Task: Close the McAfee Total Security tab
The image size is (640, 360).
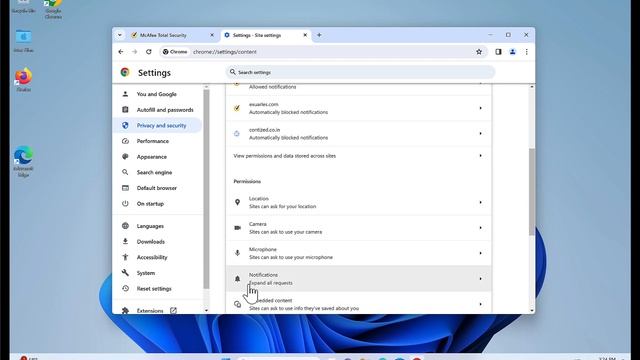Action: 212,35
